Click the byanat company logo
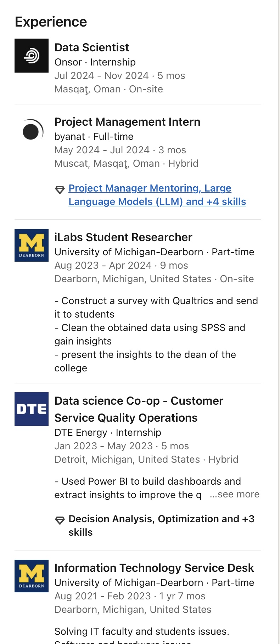The image size is (280, 644). click(32, 130)
